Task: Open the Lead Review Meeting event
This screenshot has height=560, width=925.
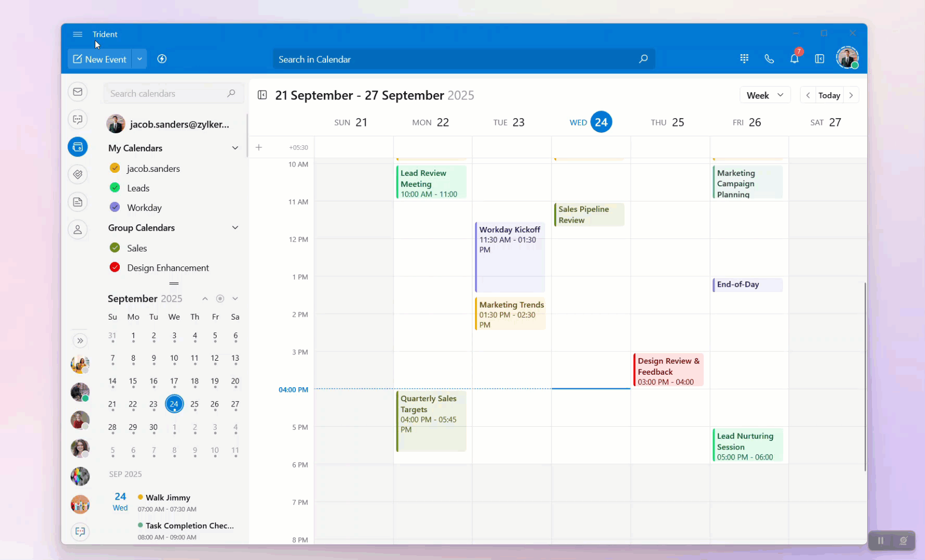Action: coord(431,183)
